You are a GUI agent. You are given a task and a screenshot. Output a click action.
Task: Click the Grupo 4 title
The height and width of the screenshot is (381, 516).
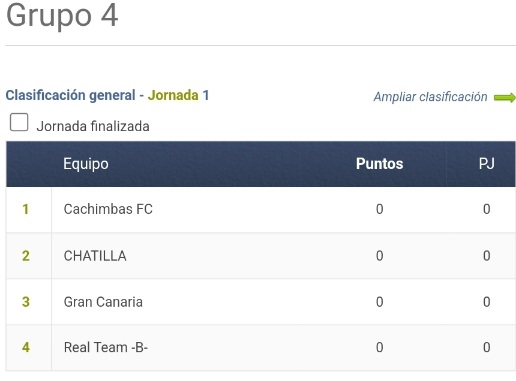click(62, 16)
